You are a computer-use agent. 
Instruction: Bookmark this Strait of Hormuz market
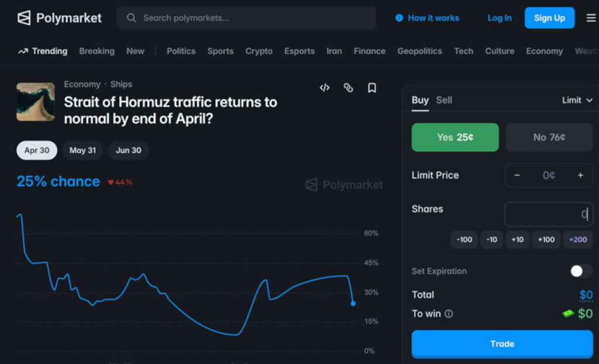coord(371,88)
